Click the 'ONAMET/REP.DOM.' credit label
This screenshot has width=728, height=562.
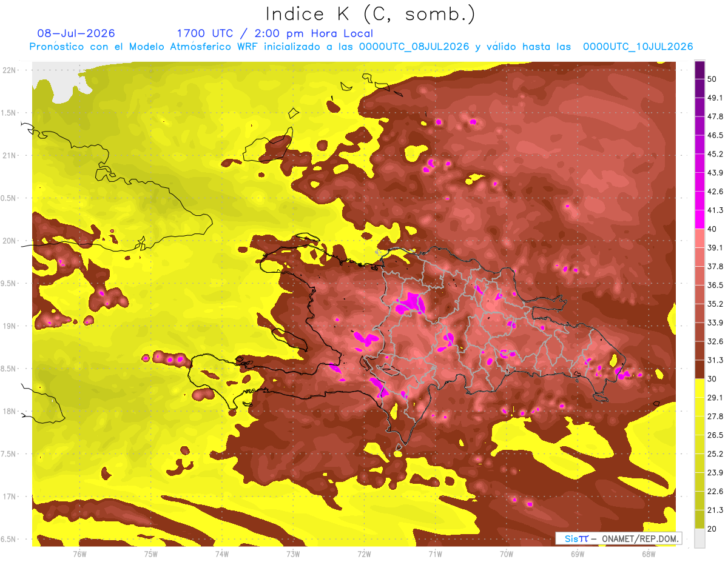639,538
